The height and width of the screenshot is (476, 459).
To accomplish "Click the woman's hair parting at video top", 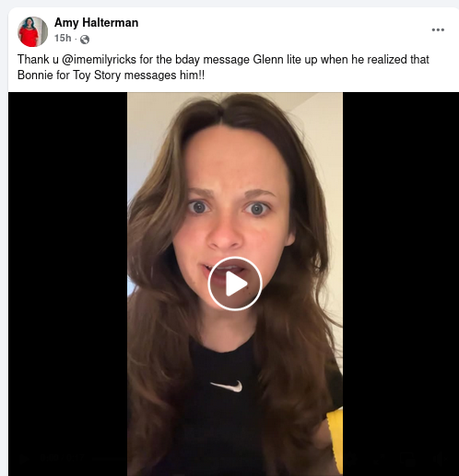I will (222, 115).
